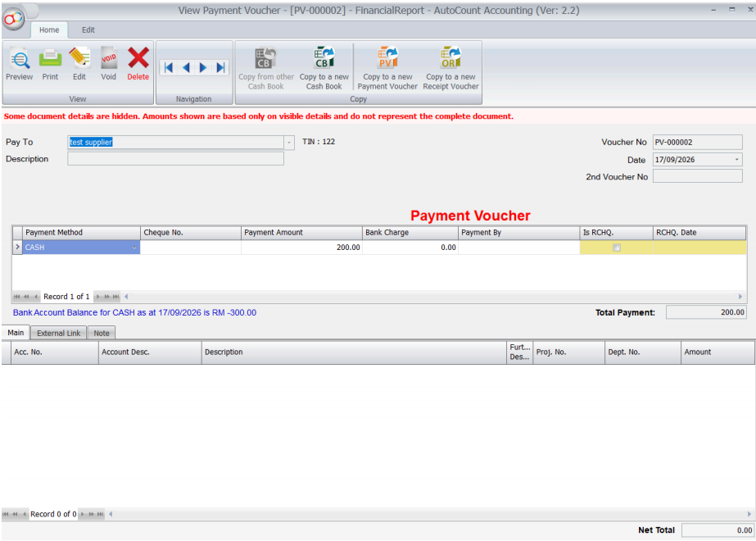Open the CASH payment method dropdown
Image resolution: width=756 pixels, height=541 pixels.
(x=134, y=248)
